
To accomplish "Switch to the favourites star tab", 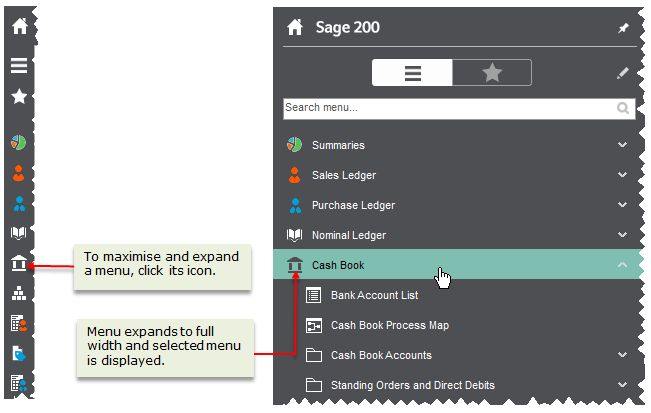I will (x=492, y=73).
